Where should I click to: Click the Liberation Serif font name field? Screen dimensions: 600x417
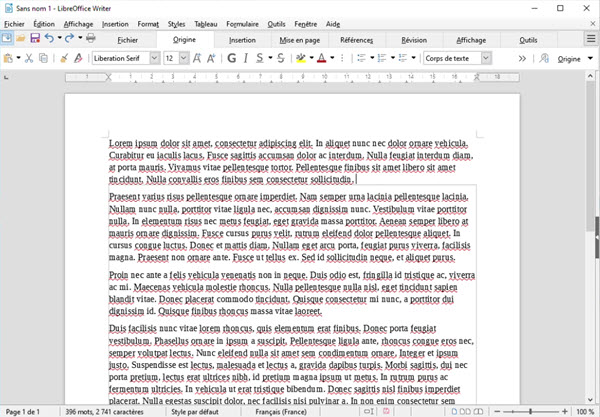tap(121, 58)
